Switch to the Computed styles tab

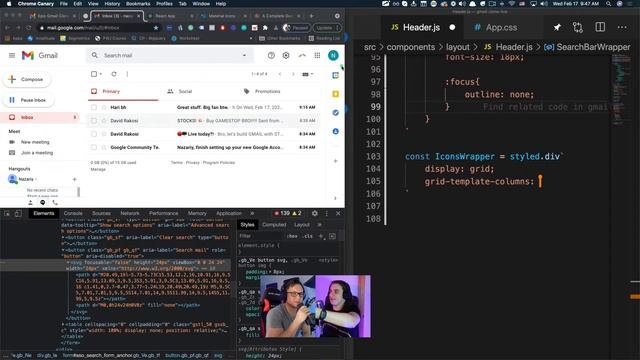click(x=274, y=224)
